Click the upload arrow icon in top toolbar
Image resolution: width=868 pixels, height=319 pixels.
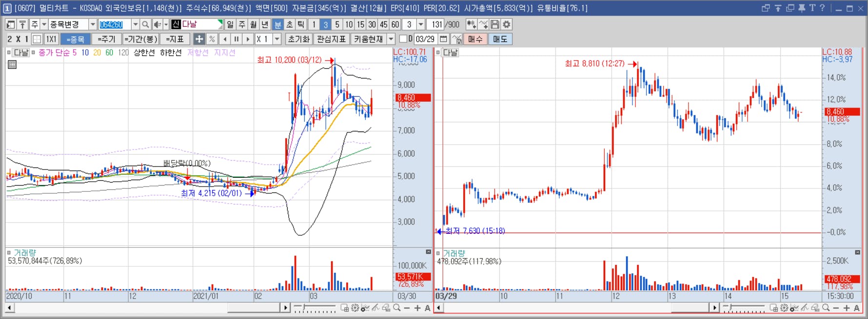[x=22, y=24]
